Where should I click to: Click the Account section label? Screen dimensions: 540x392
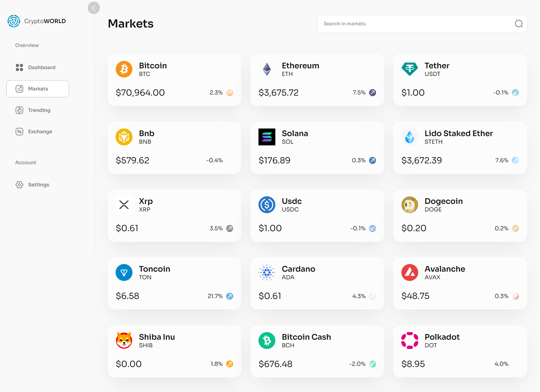pyautogui.click(x=26, y=163)
